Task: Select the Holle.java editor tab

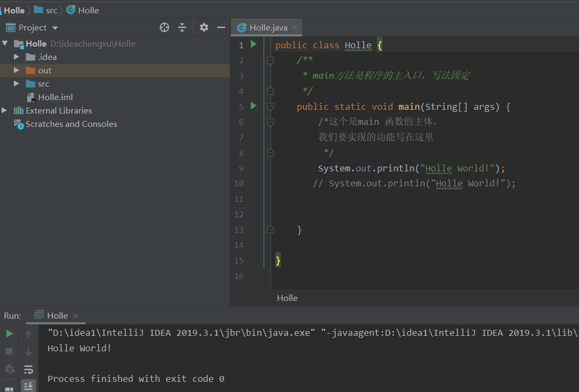Action: [266, 28]
